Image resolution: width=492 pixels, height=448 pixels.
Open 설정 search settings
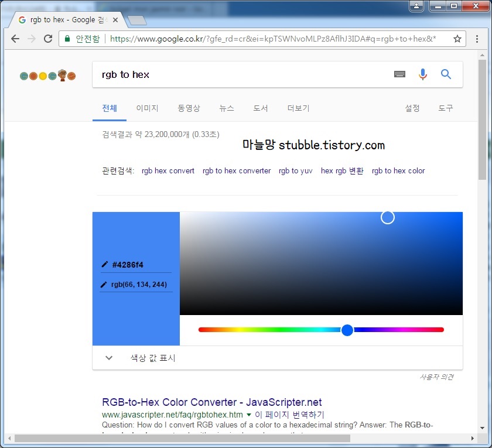(412, 108)
